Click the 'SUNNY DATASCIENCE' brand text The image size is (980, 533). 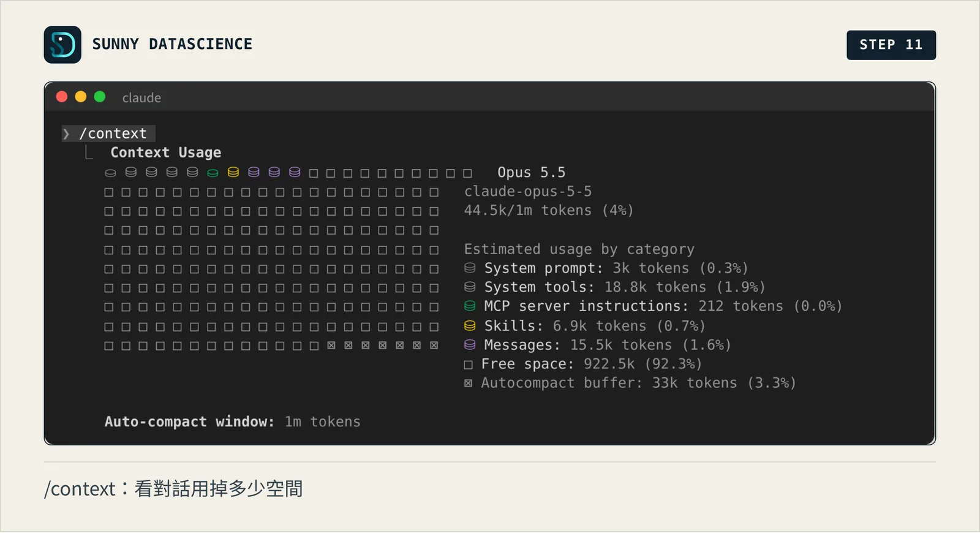pos(172,44)
